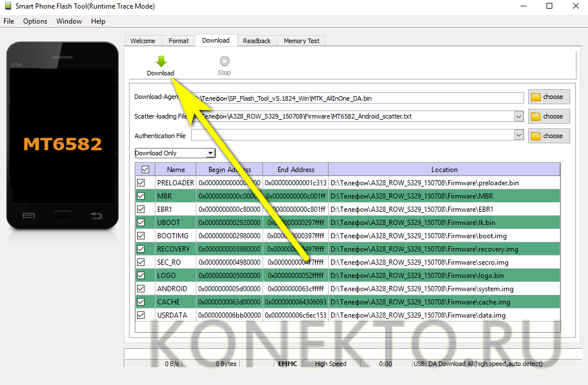Viewport: 588px width, 385px height.
Task: Uncheck the MBR partition checkbox
Action: pyautogui.click(x=141, y=196)
